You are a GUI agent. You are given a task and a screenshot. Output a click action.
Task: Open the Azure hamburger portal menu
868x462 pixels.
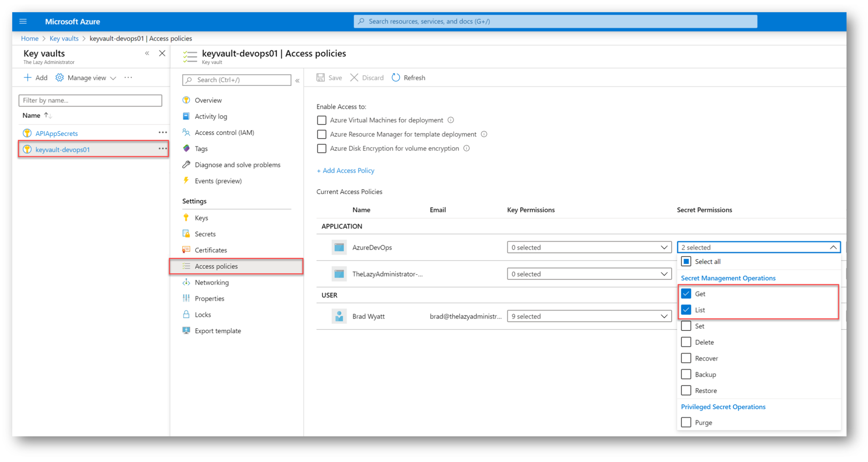23,21
